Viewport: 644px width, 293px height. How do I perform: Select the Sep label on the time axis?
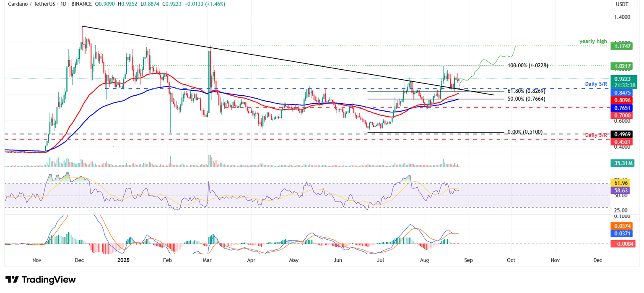(x=468, y=260)
